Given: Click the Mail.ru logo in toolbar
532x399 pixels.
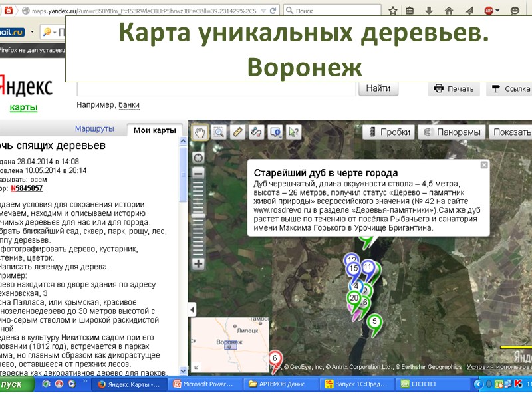Looking at the screenshot, I should pos(12,32).
